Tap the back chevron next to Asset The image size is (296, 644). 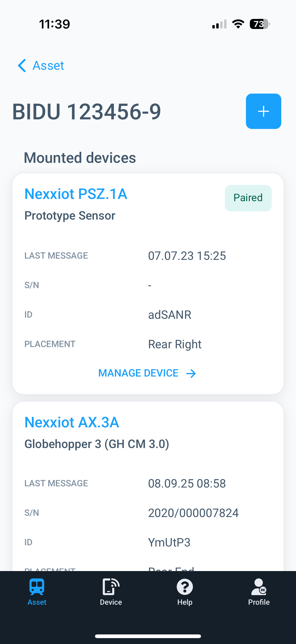click(x=22, y=66)
